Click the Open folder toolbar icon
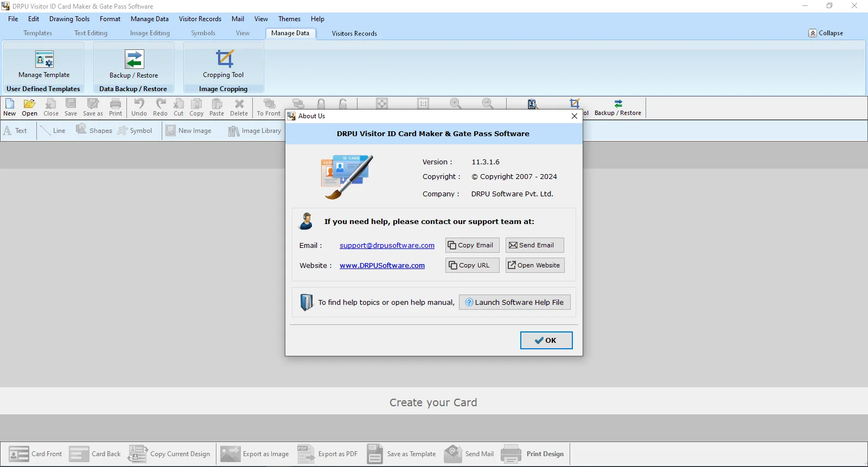This screenshot has width=868, height=467. coord(29,107)
